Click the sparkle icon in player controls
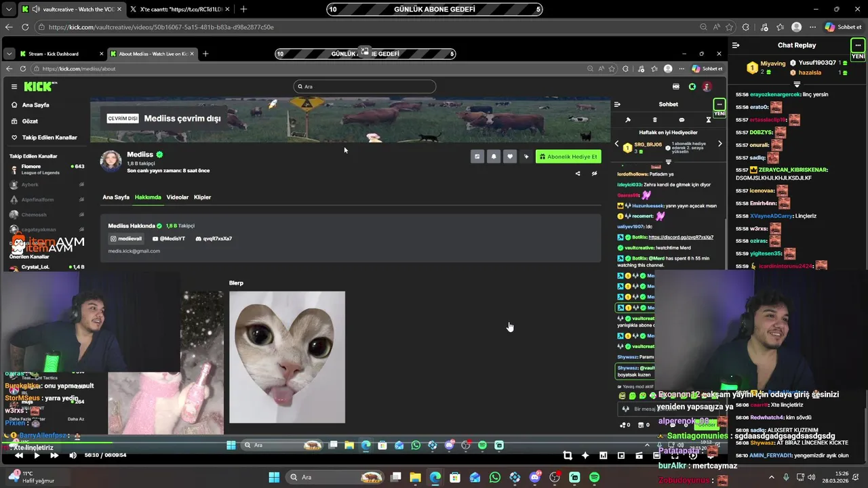Viewport: 868px width, 488px height. pos(585,455)
